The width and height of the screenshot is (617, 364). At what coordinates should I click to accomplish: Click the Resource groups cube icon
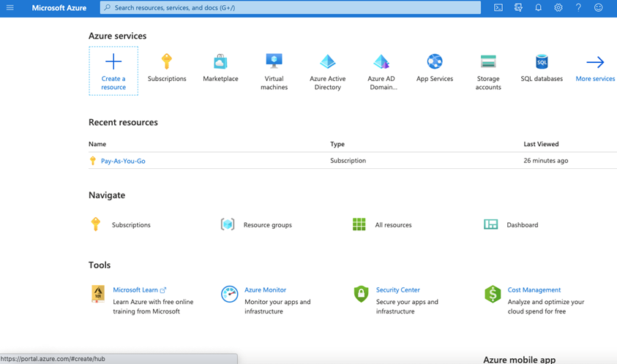click(228, 224)
